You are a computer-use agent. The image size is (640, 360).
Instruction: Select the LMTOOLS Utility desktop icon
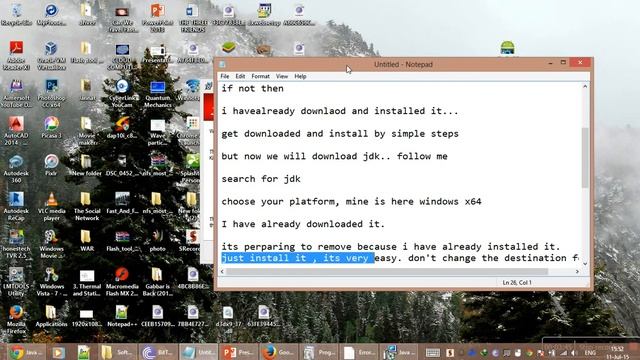pyautogui.click(x=16, y=282)
